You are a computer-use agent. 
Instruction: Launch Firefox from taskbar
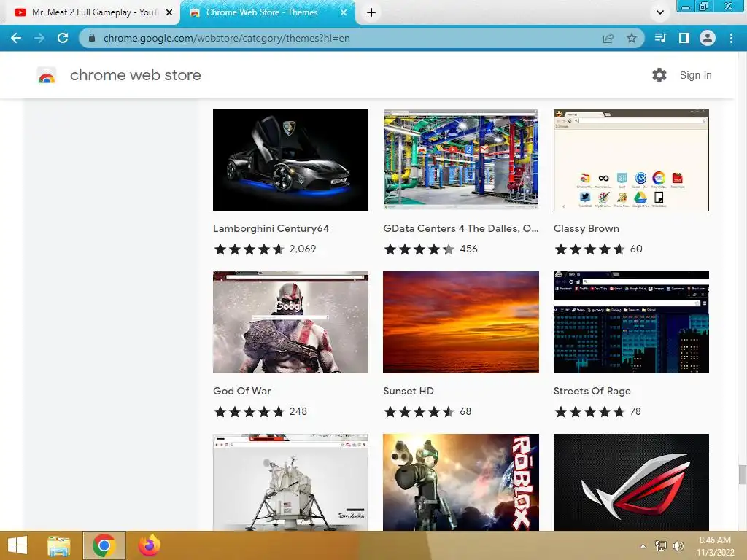tap(149, 545)
